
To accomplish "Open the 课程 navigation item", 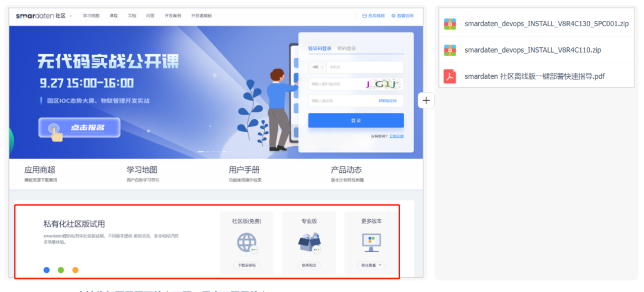I will pos(113,15).
